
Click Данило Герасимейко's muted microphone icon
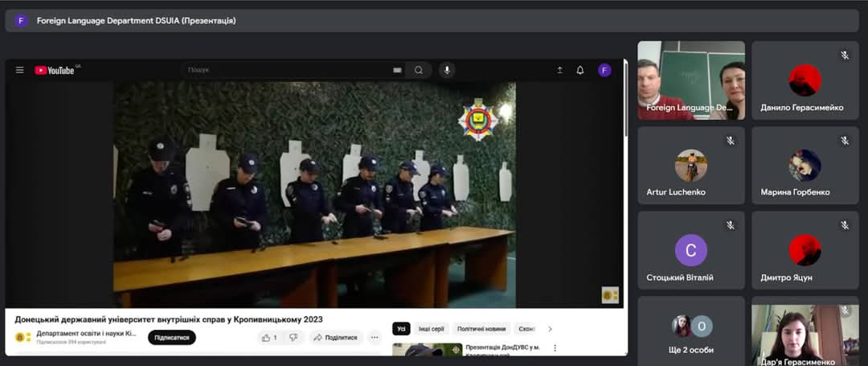(845, 55)
